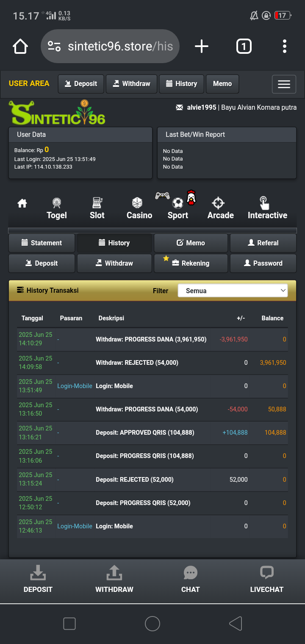Open LIVECHAT from the bottom bar
Screen dimensions: 305x644
266,579
